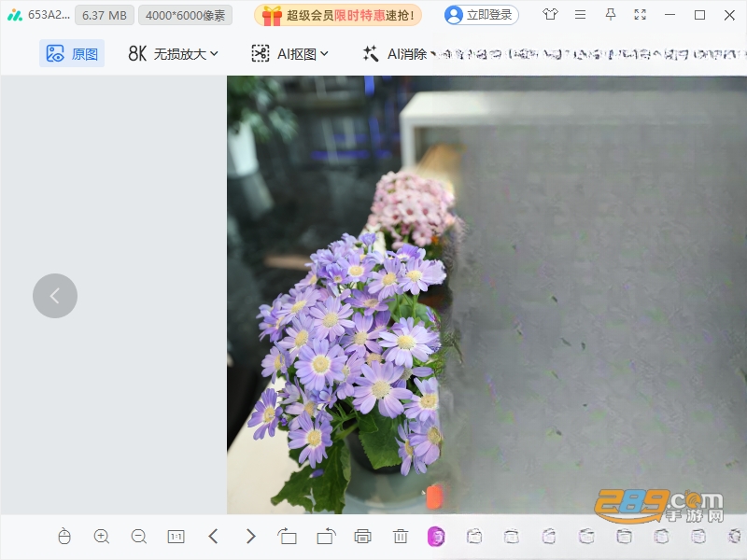This screenshot has width=747, height=560.
Task: Choose the AI消除 erase tool
Action: (396, 54)
